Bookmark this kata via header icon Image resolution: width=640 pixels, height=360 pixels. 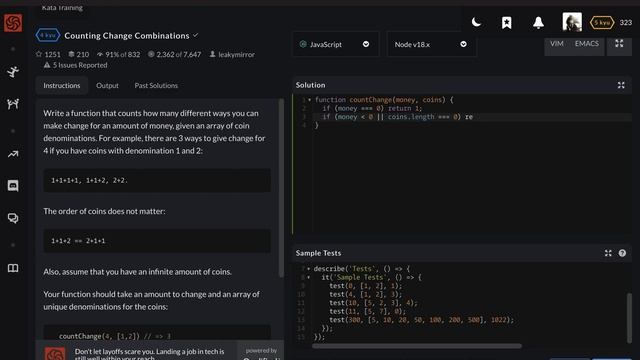pos(507,22)
